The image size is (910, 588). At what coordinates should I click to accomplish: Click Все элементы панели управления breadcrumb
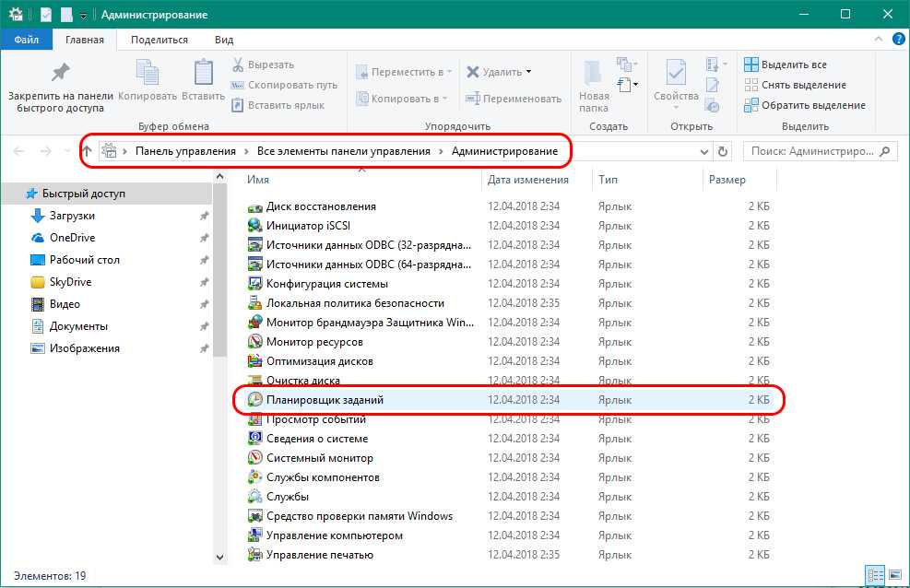coord(344,151)
